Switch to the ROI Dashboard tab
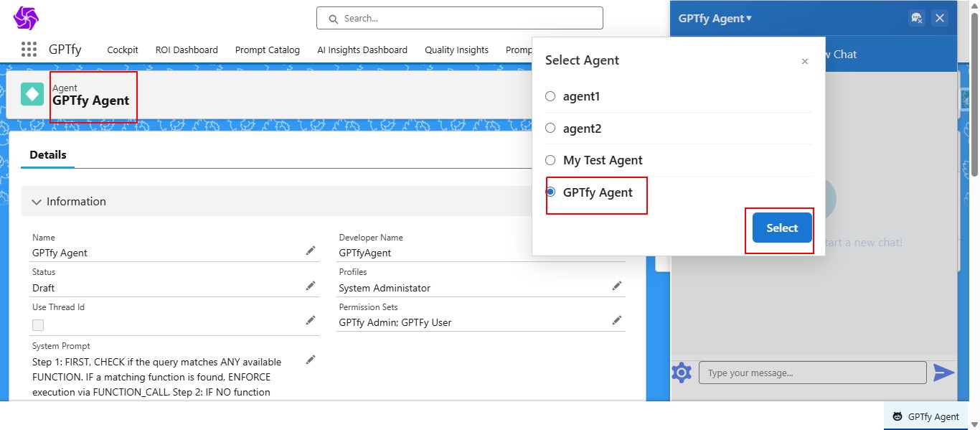The image size is (980, 430). click(x=187, y=50)
